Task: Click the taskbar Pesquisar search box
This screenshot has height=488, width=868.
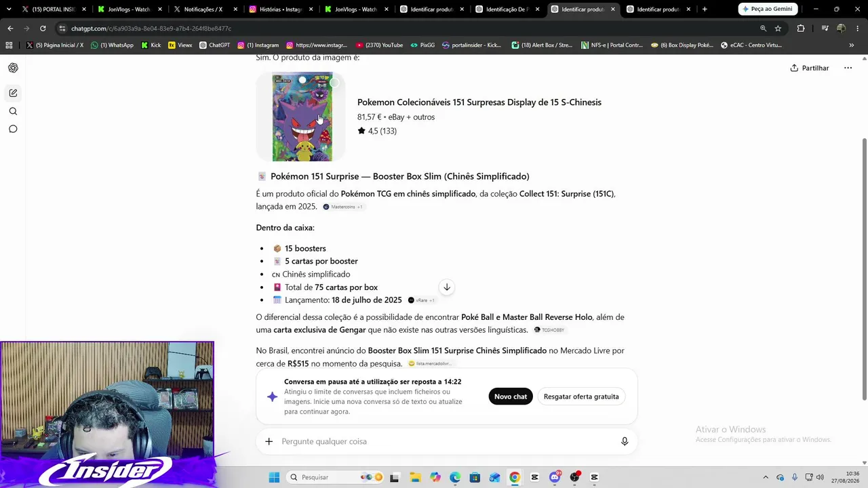Action: (x=336, y=477)
